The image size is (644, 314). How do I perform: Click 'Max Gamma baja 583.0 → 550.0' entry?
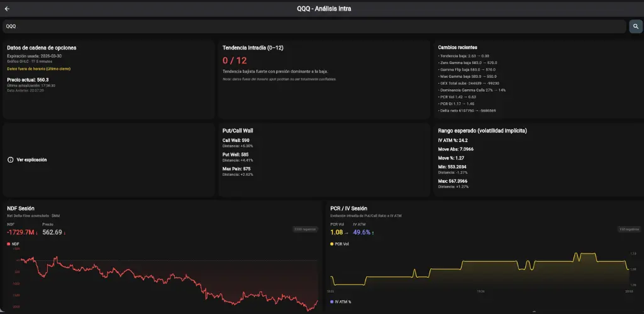pyautogui.click(x=467, y=76)
